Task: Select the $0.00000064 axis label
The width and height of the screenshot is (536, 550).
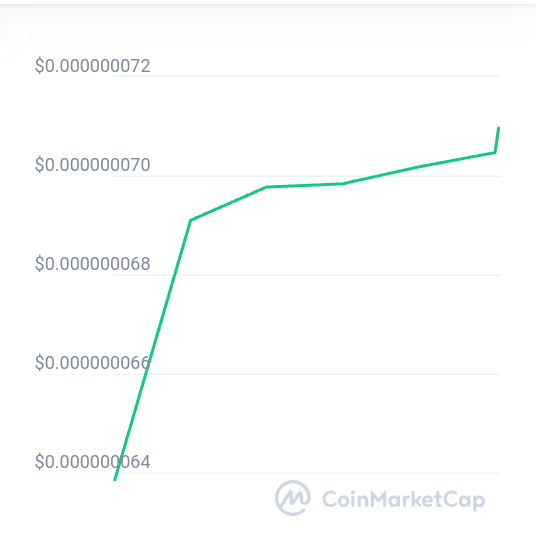Action: pyautogui.click(x=93, y=462)
